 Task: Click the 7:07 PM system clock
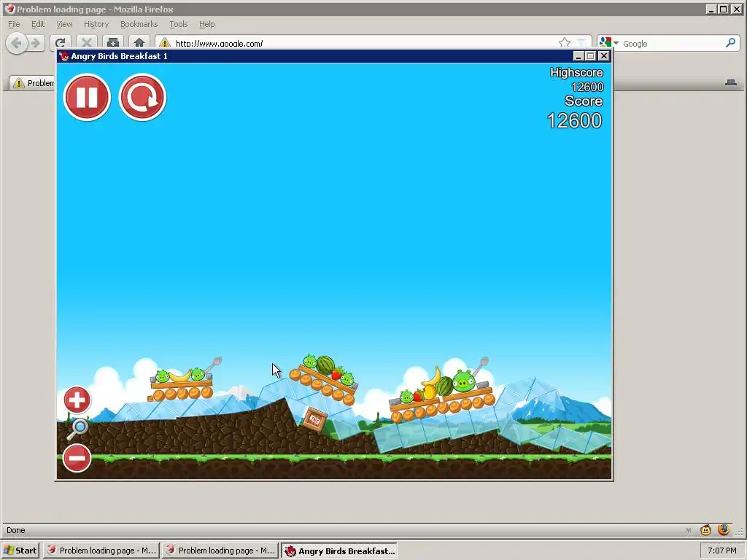[x=721, y=551]
